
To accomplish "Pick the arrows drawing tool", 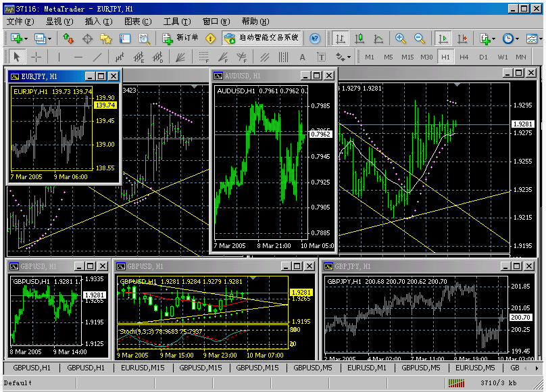I will tap(340, 57).
